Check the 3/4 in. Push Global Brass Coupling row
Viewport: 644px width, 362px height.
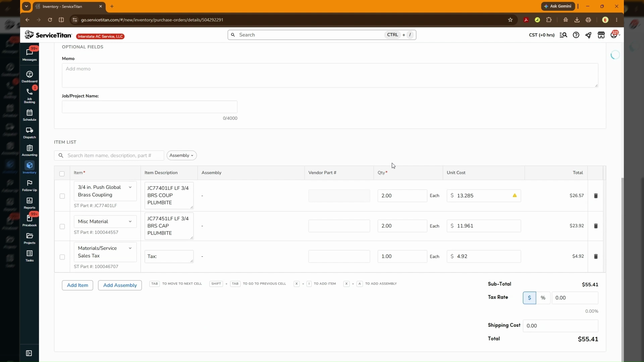[62, 196]
